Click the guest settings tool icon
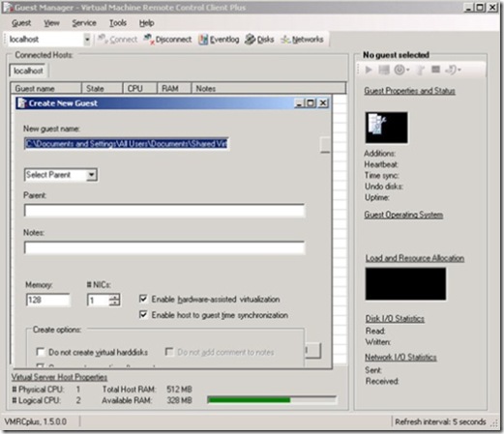This screenshot has height=434, width=504. [420, 70]
